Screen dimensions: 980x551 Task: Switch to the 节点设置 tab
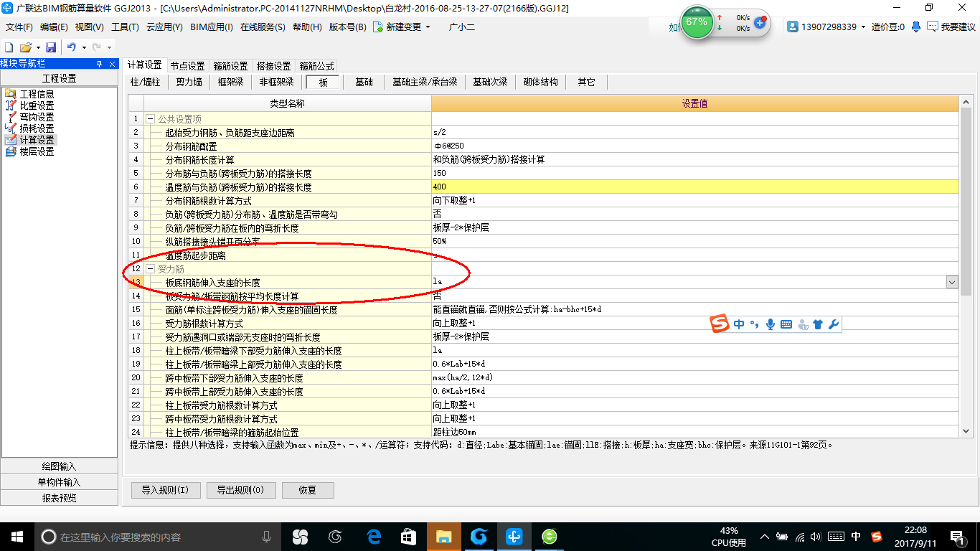click(x=187, y=66)
